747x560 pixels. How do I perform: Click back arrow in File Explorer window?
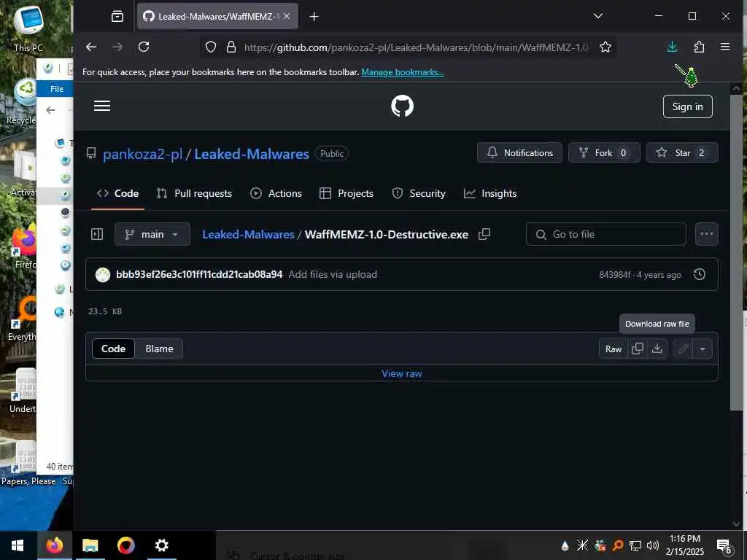[x=50, y=111]
